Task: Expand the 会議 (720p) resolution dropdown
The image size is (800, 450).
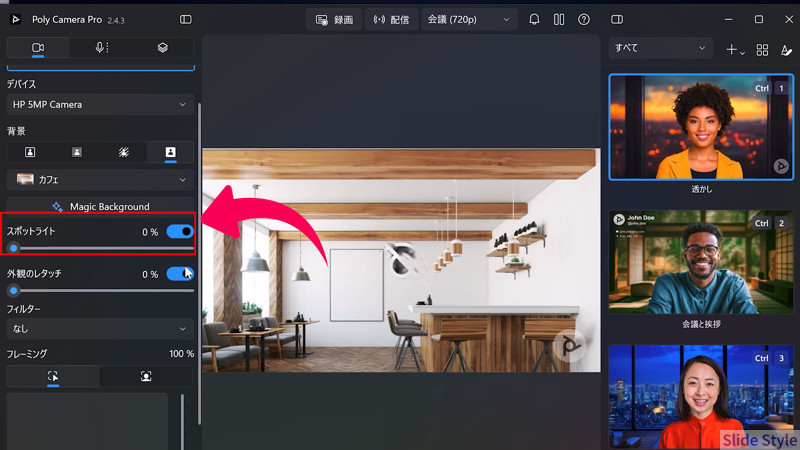Action: [x=469, y=19]
